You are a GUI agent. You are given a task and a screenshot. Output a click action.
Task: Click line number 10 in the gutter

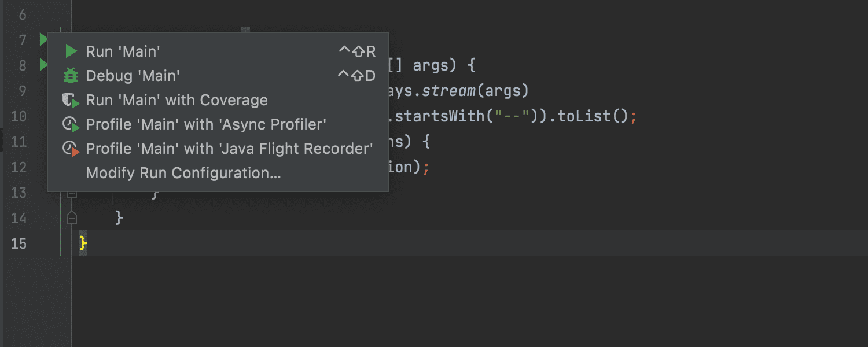19,116
